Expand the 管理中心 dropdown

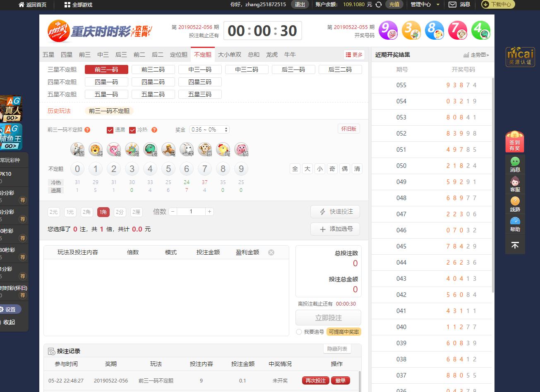coord(425,5)
